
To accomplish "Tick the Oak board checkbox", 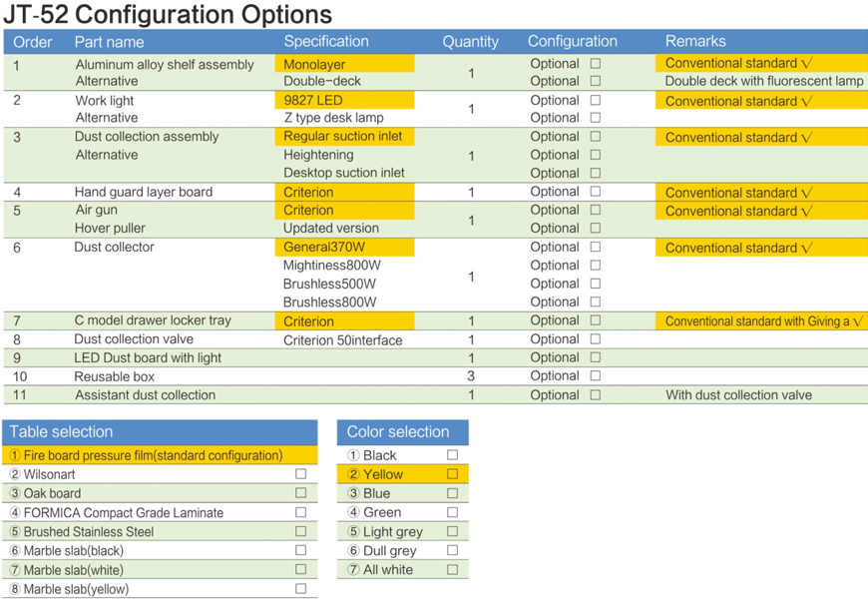I will coord(300,493).
